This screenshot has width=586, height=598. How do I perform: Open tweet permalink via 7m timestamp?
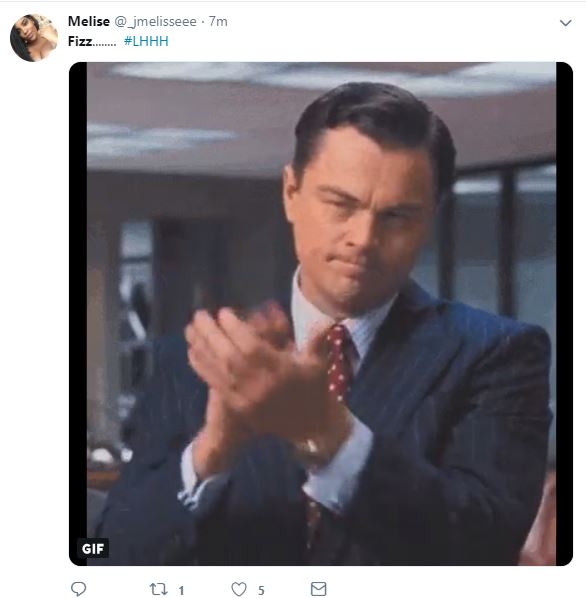point(218,22)
